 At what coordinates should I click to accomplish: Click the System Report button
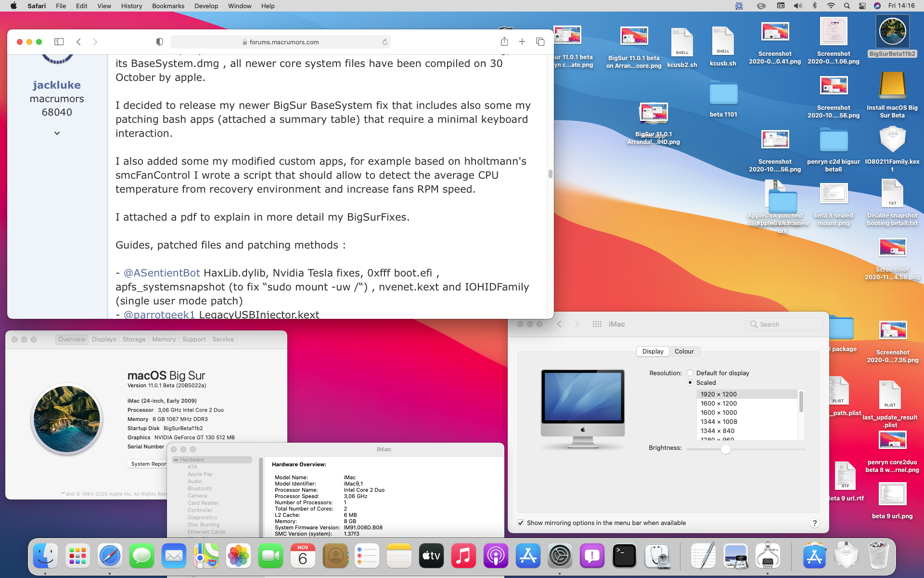pyautogui.click(x=148, y=464)
